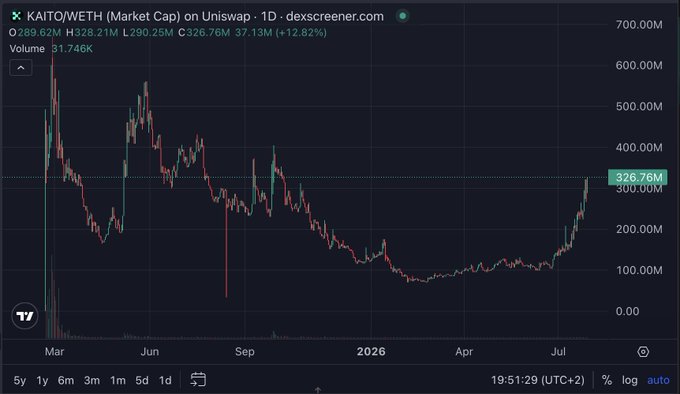Click the green live status indicator dot
Screen dimensions: 680x394
402,16
